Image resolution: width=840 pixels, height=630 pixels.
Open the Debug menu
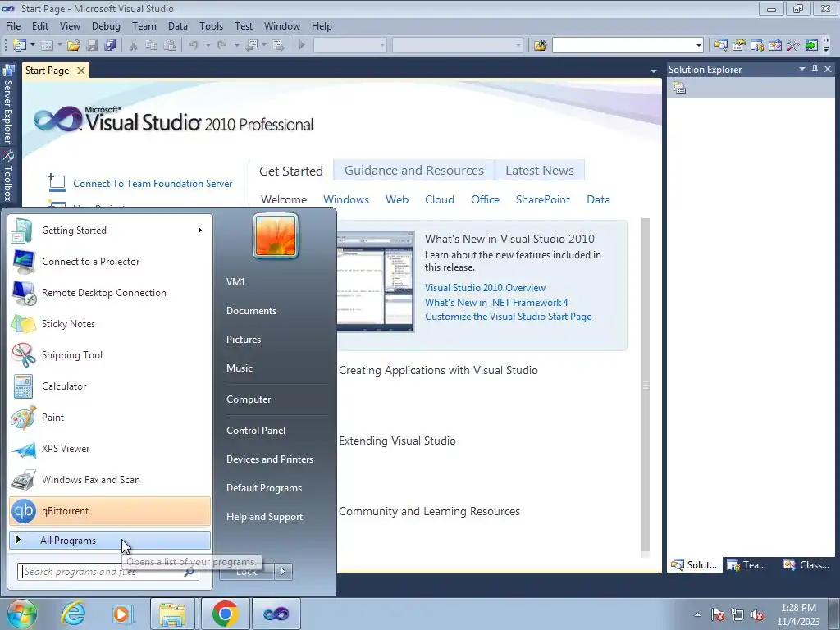[106, 26]
